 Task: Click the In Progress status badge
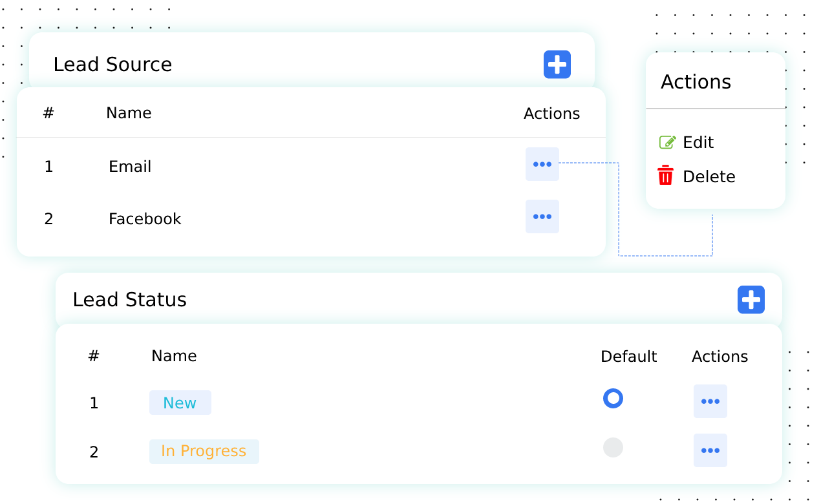click(x=204, y=451)
